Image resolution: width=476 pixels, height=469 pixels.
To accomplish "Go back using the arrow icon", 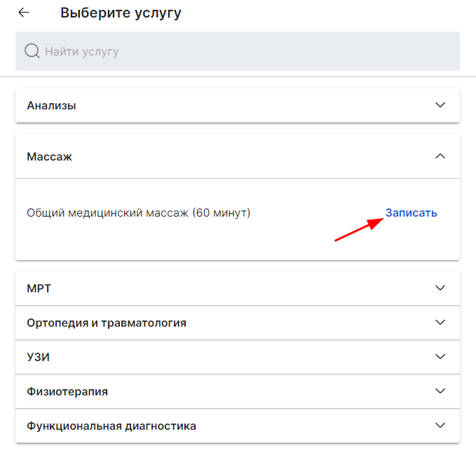I will 24,13.
